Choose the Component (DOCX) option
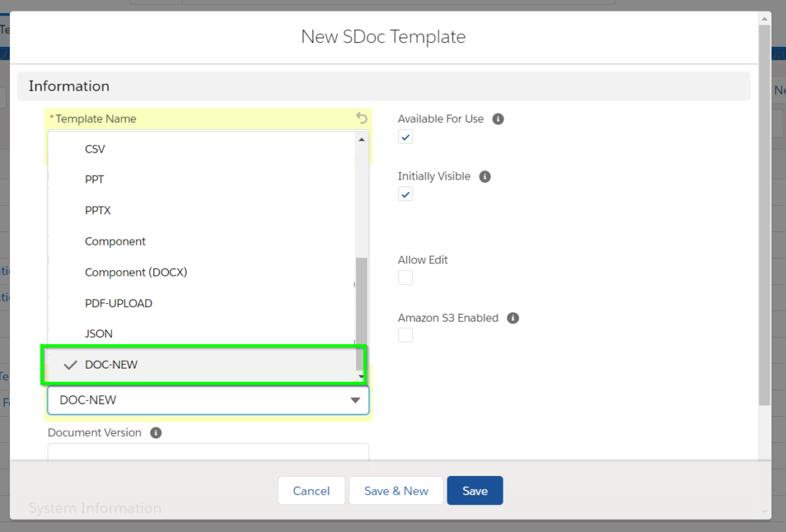This screenshot has height=532, width=786. (136, 272)
